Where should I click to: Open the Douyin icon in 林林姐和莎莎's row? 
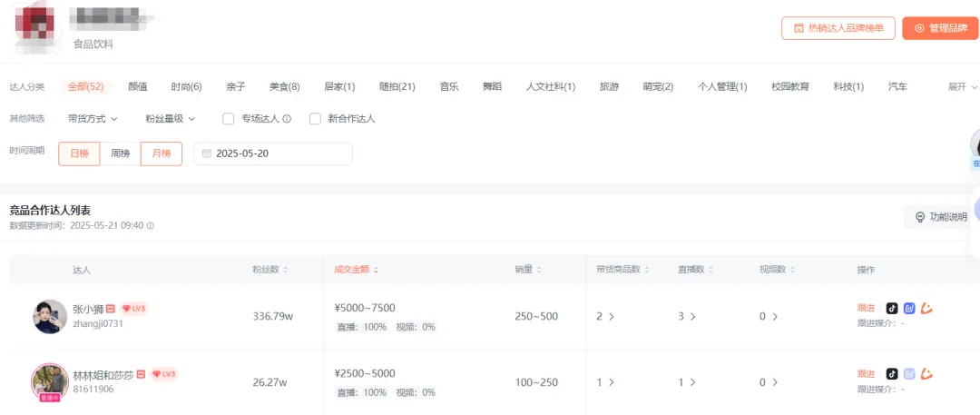click(x=892, y=373)
